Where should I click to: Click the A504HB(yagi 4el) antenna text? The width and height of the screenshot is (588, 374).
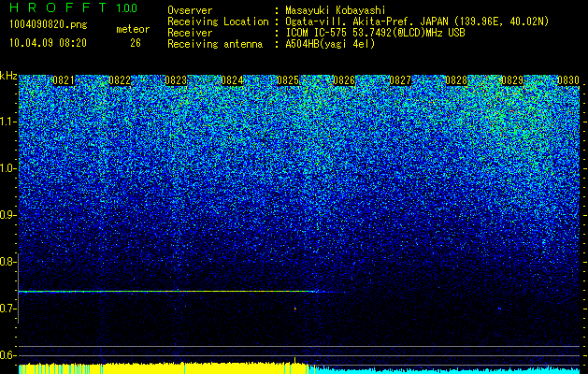click(x=330, y=44)
